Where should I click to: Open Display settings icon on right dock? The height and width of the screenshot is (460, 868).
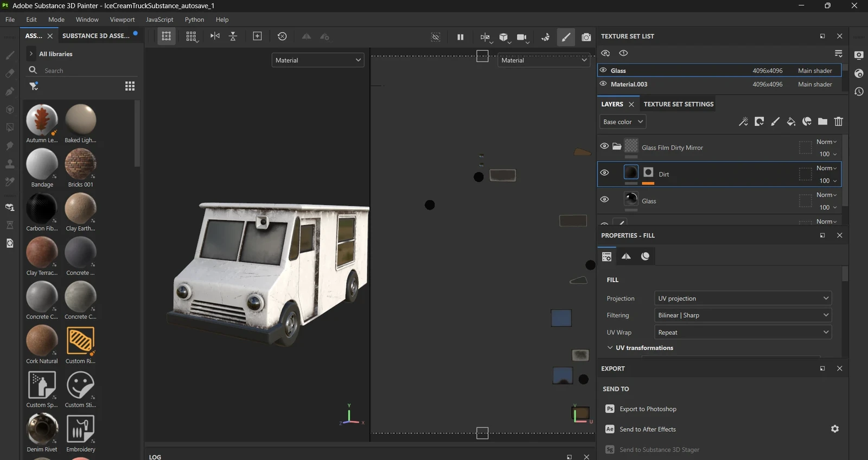pos(859,55)
